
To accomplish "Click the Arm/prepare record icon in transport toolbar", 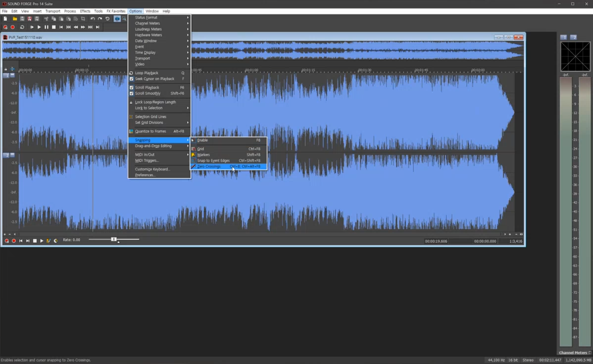I will tap(5, 27).
